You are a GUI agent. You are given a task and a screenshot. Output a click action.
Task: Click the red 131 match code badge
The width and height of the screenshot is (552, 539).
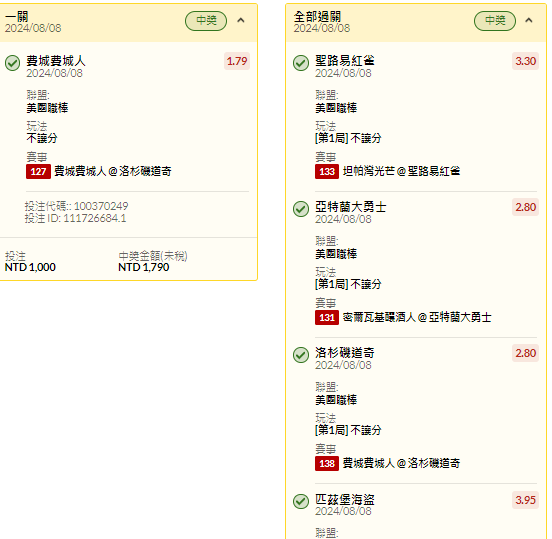point(327,318)
